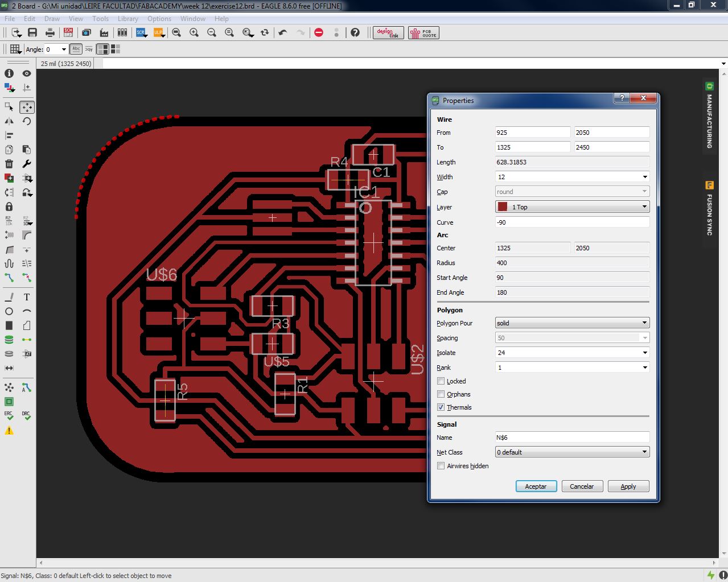
Task: Open the Draw menu
Action: 52,19
